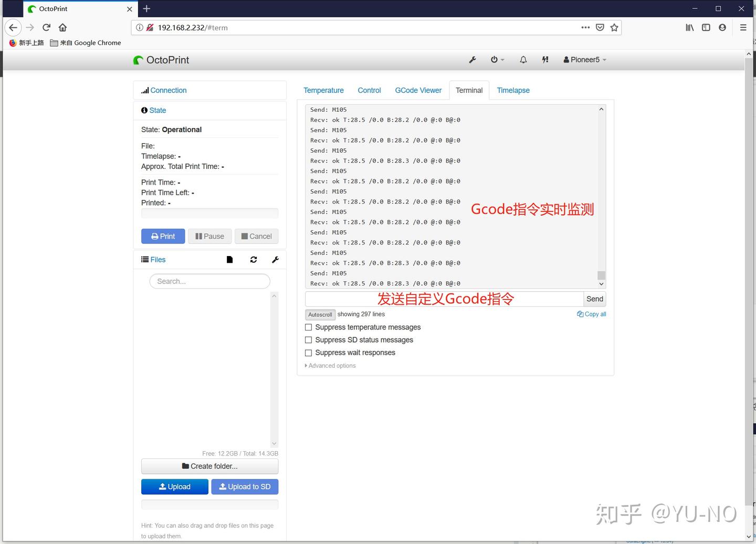This screenshot has width=756, height=544.
Task: Click the system power icon in navbar
Action: 493,60
